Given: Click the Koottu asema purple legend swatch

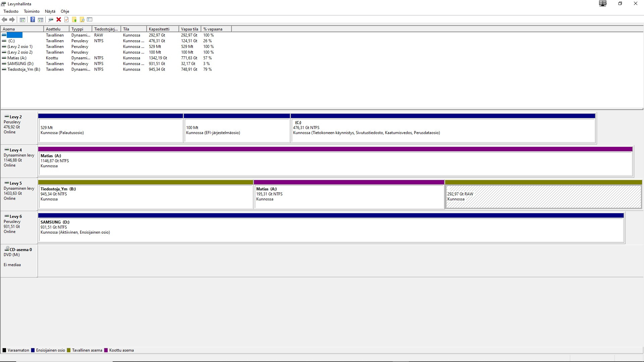Looking at the screenshot, I should [106, 350].
